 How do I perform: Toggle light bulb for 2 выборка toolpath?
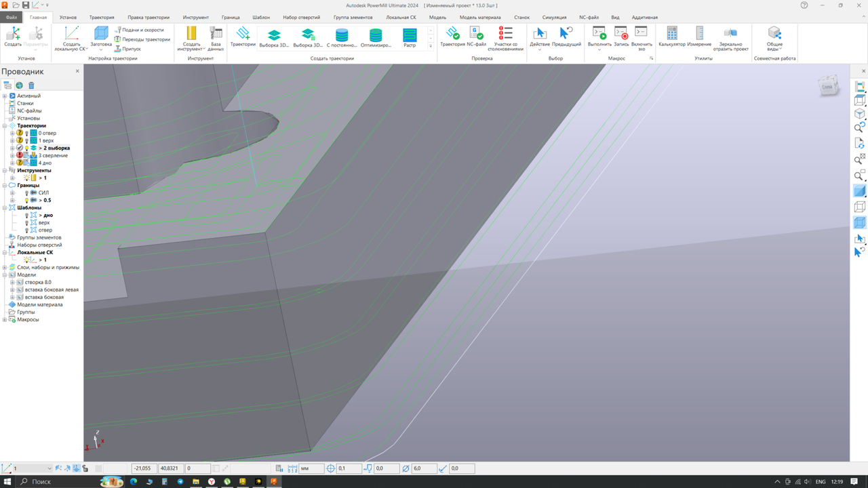click(x=26, y=148)
